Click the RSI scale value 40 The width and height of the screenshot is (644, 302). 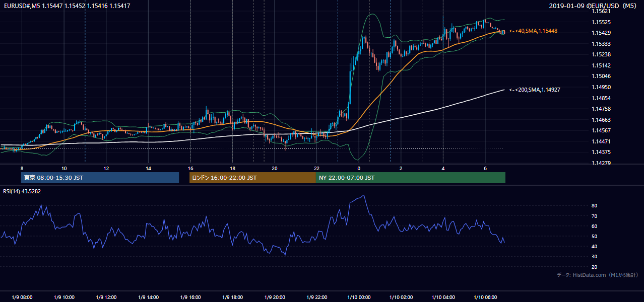pyautogui.click(x=595, y=246)
